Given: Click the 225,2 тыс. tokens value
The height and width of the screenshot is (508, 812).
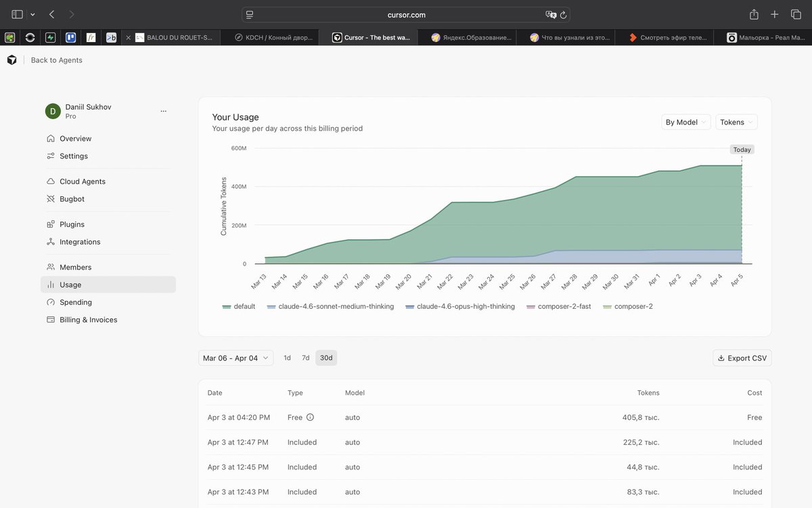Looking at the screenshot, I should coord(641,442).
